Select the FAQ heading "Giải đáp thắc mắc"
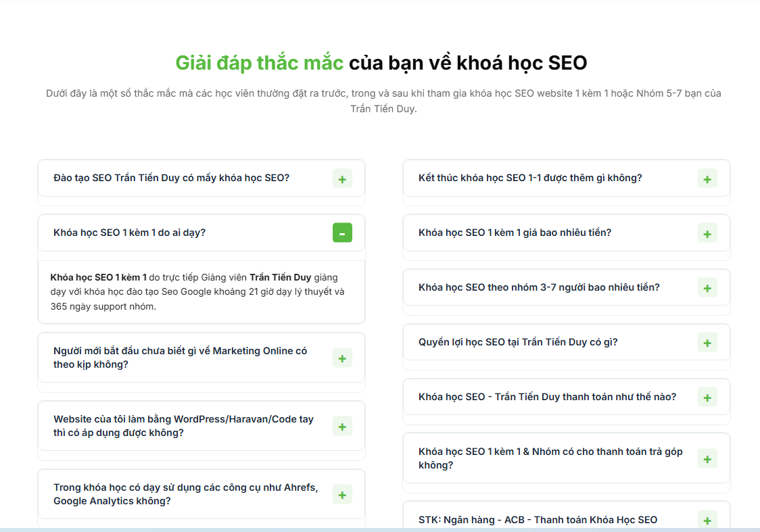Viewport: 760px width, 532px height. point(260,63)
